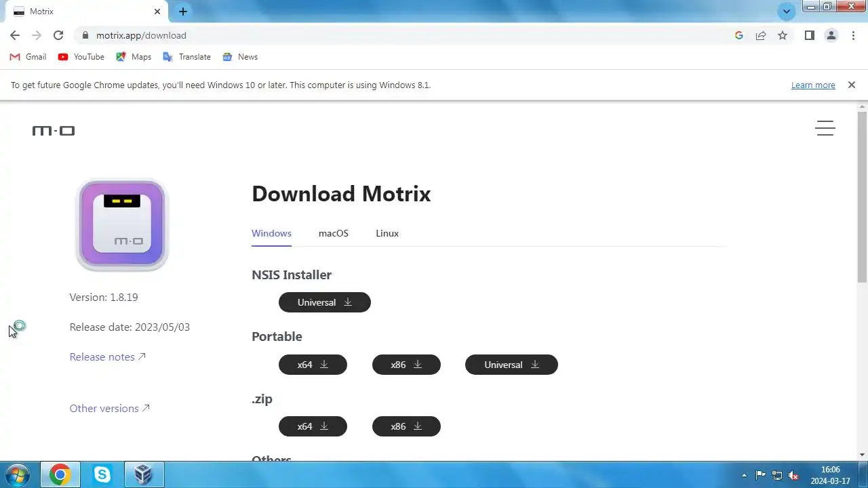Open News bookmark
This screenshot has height=488, width=868.
240,57
